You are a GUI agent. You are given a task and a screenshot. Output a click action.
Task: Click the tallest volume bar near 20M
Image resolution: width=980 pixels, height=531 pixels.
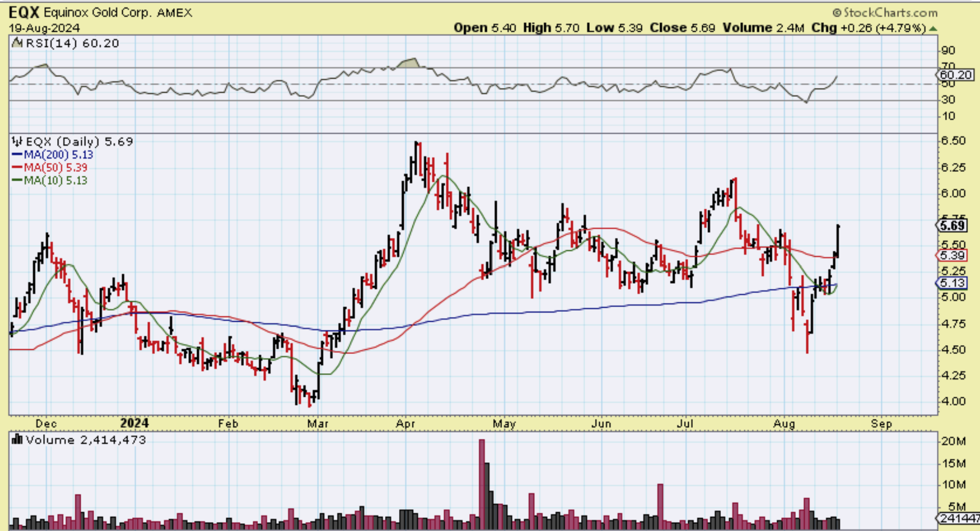click(x=482, y=484)
